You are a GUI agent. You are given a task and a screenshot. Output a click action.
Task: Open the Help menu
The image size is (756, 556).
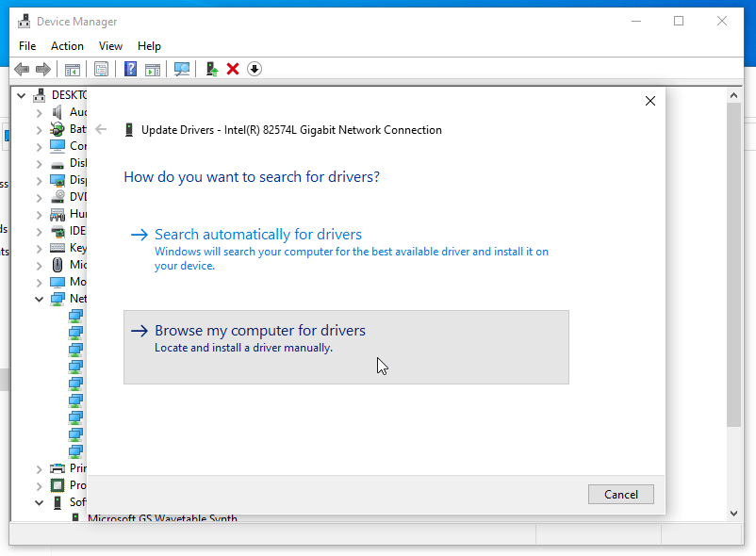[x=149, y=46]
